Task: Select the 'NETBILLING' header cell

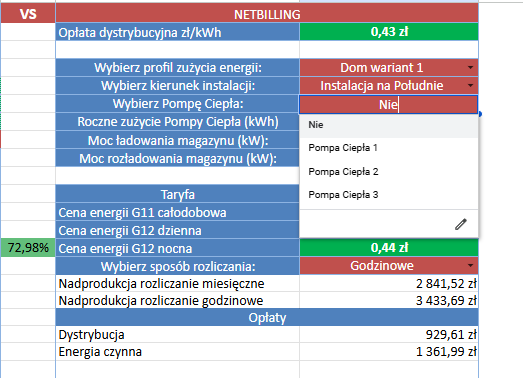Action: [x=267, y=14]
